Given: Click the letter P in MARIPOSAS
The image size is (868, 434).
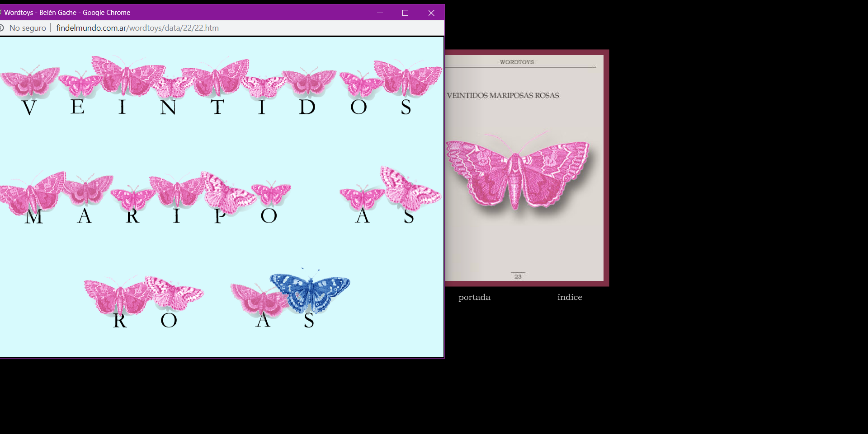Looking at the screenshot, I should click(220, 216).
